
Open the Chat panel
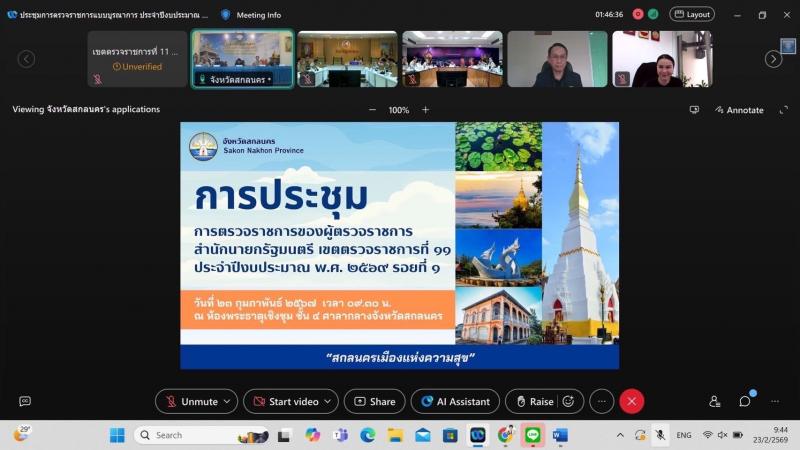coord(745,402)
